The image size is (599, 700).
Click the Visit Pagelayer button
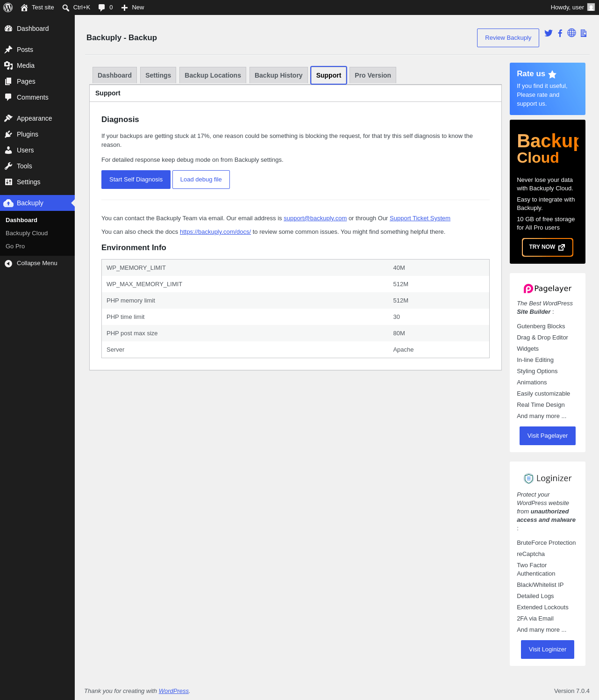[548, 436]
